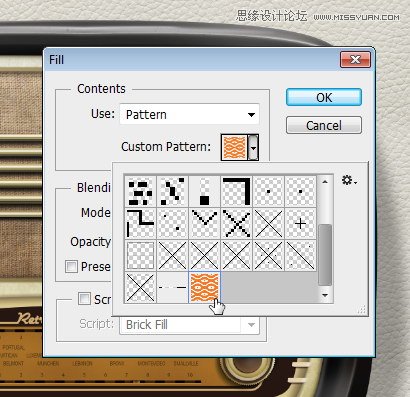Select the downward chevron V pattern
The width and height of the screenshot is (410, 397).
tap(205, 223)
